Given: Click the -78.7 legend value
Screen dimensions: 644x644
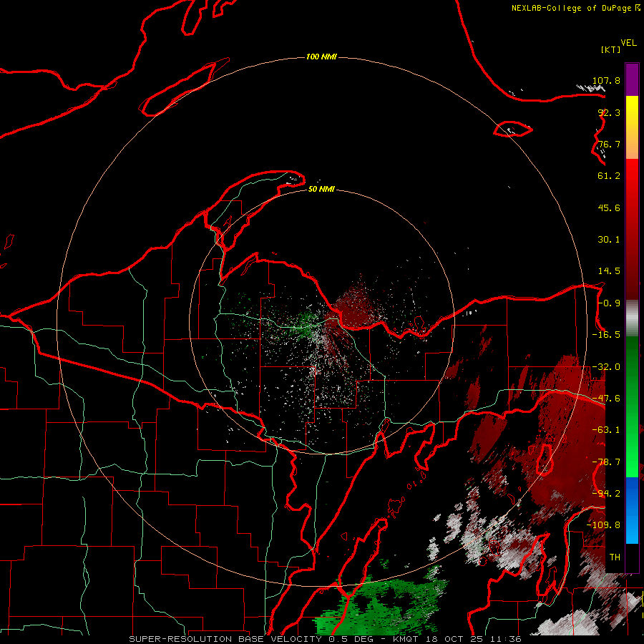Looking at the screenshot, I should [606, 462].
